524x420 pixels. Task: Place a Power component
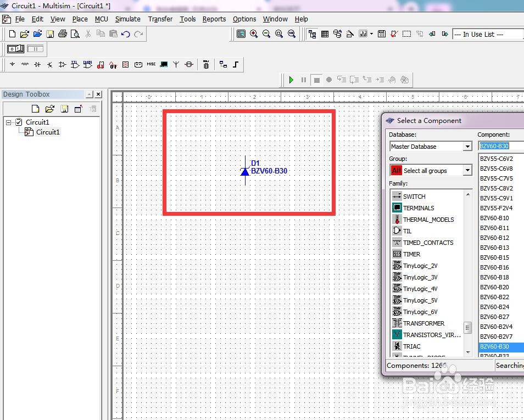pyautogui.click(x=138, y=64)
